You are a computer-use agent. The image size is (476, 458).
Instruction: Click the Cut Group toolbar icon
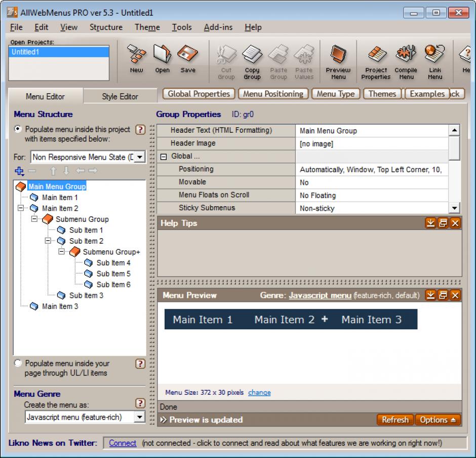[x=226, y=62]
